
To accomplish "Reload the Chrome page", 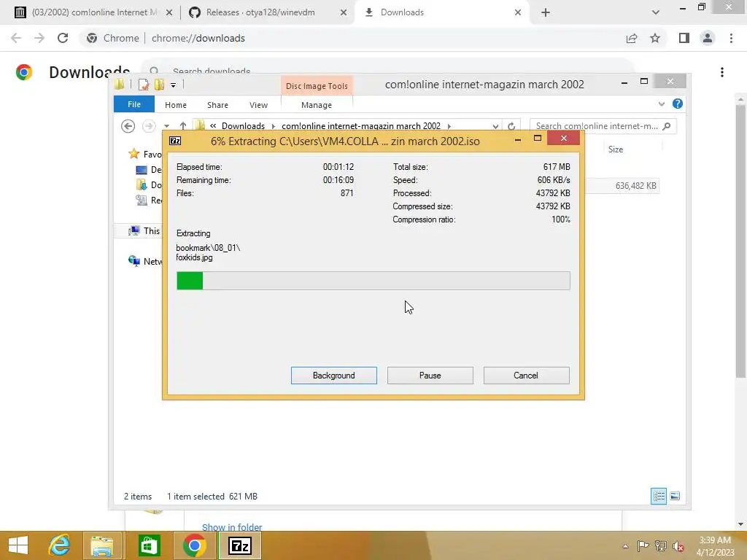I will pyautogui.click(x=63, y=38).
